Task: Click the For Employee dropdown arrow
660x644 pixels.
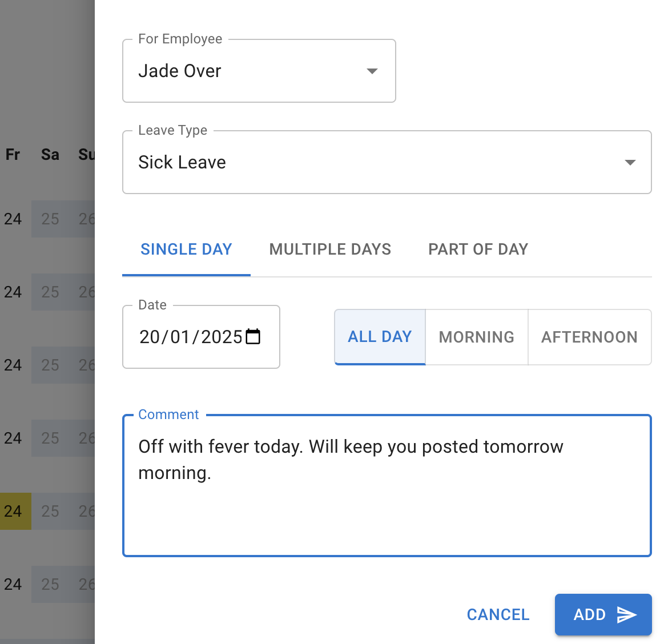Action: 372,71
